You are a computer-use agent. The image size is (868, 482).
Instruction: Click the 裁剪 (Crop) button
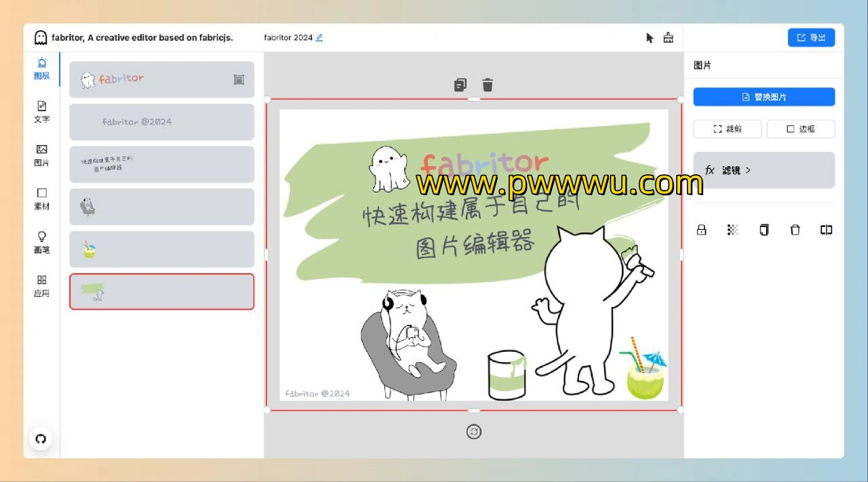click(x=728, y=129)
